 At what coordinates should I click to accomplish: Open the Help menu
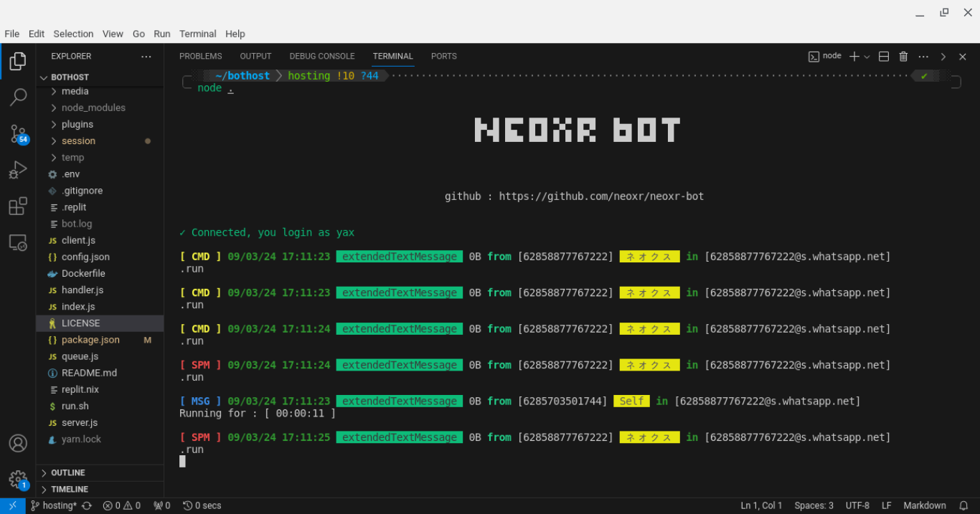pyautogui.click(x=235, y=34)
